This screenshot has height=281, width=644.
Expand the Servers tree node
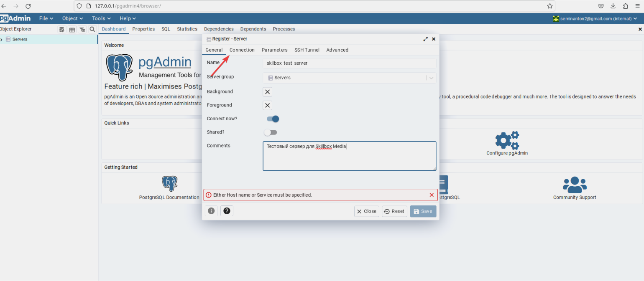[2, 40]
